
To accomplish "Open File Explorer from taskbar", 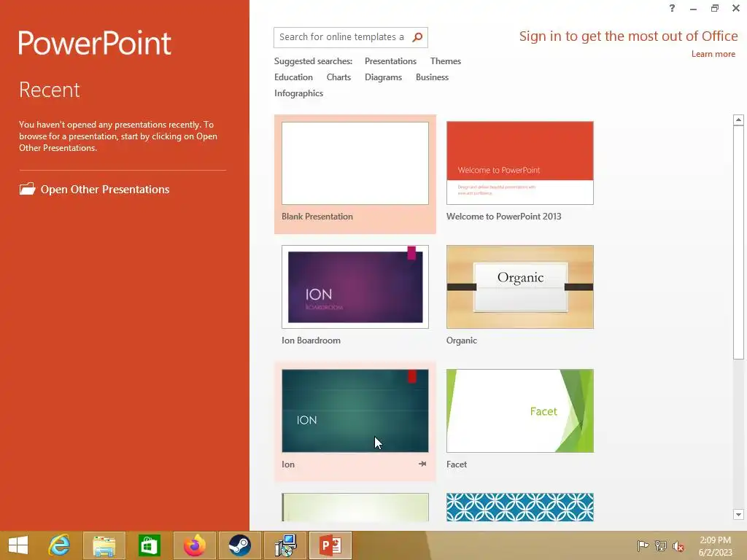I will point(104,545).
